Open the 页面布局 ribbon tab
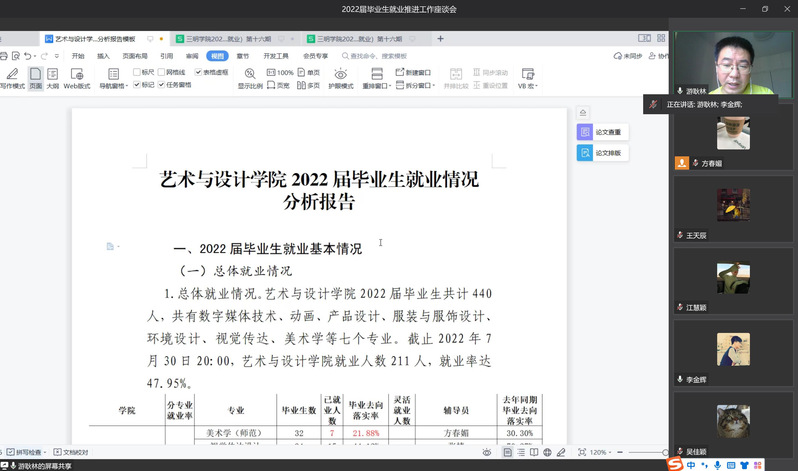 coord(135,56)
